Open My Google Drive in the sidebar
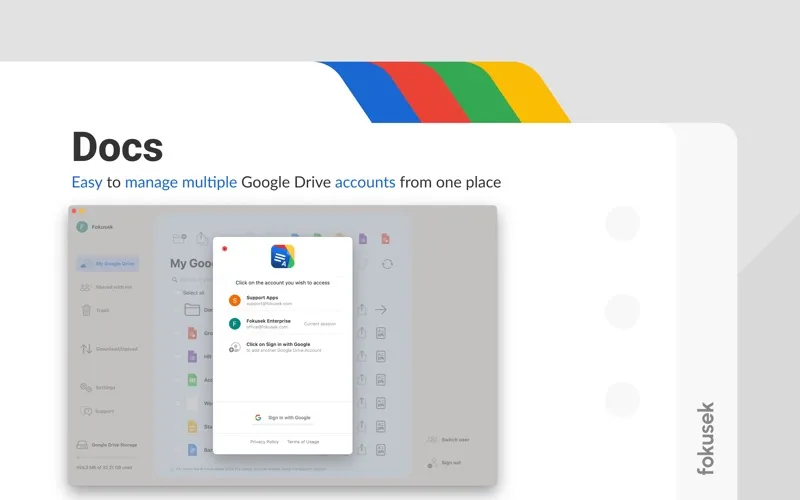Screen dimensions: 800x500 108,263
